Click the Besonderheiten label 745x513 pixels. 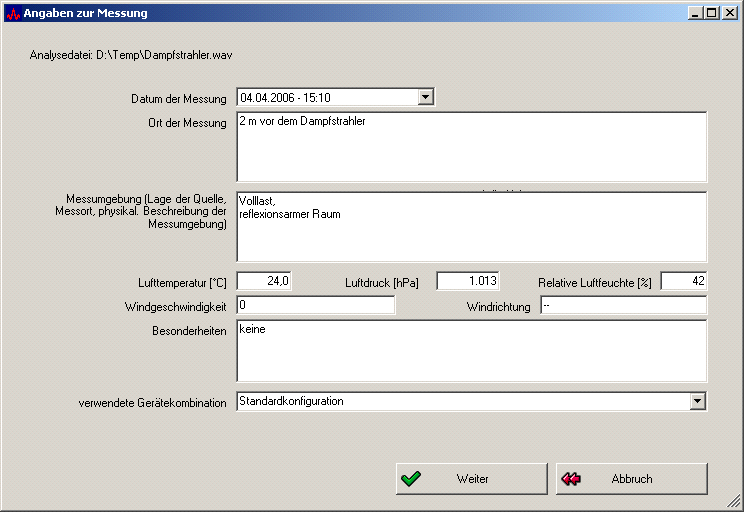[189, 331]
